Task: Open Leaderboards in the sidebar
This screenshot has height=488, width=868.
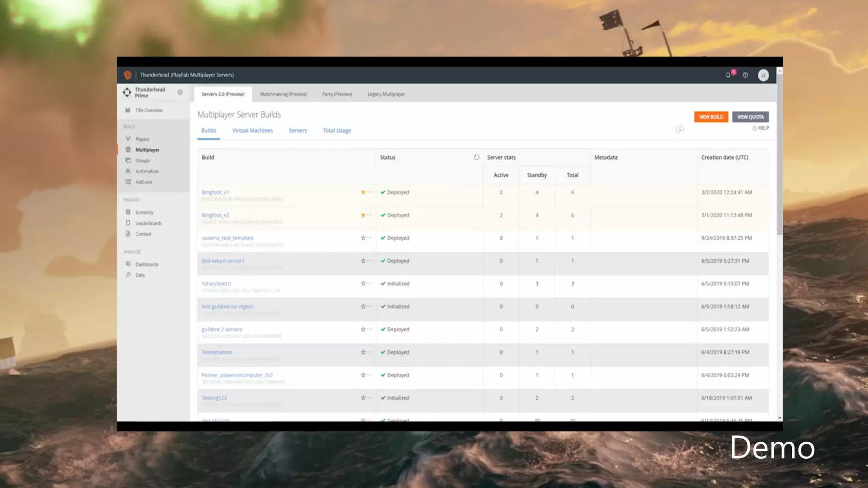Action: click(148, 223)
